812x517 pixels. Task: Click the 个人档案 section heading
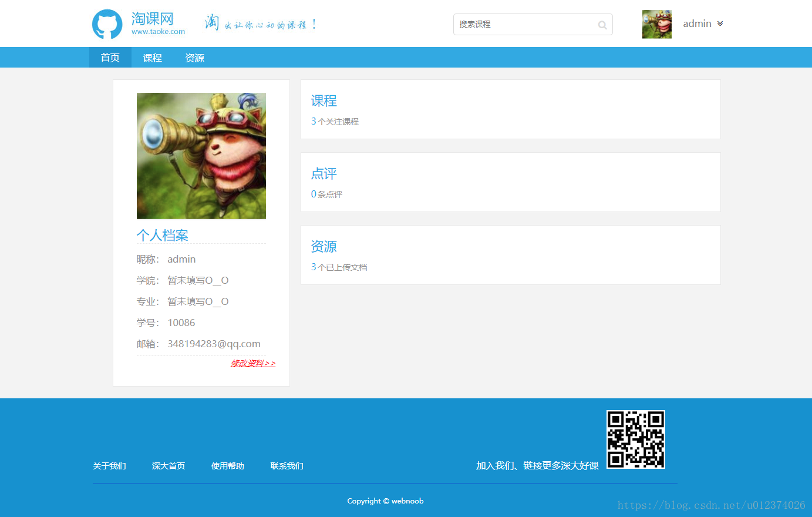[x=163, y=235]
